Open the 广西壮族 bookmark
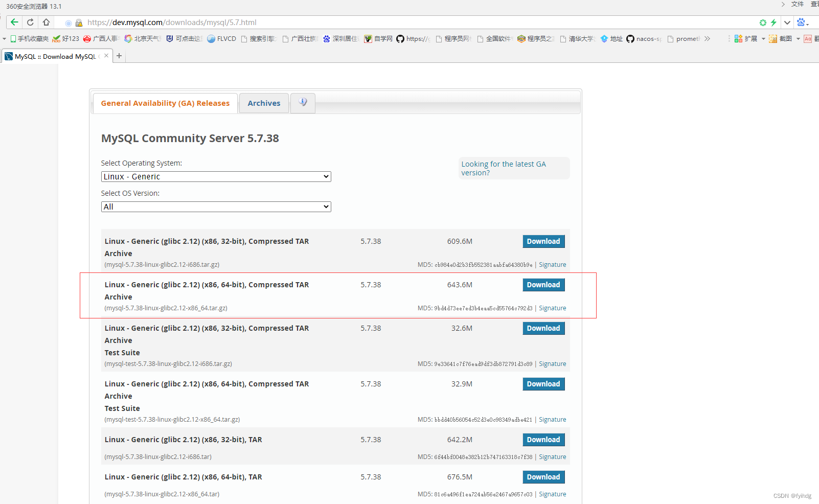Viewport: 819px width, 504px height. click(x=300, y=39)
